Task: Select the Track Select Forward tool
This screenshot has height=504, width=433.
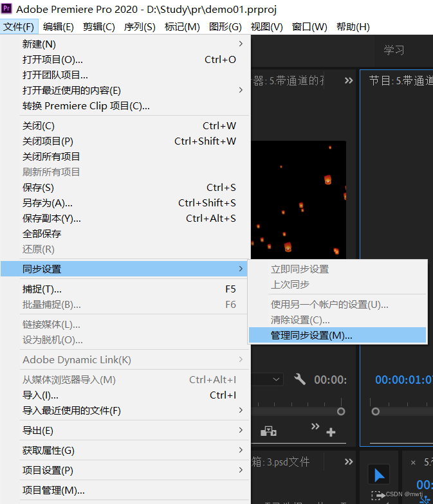Action: [378, 495]
